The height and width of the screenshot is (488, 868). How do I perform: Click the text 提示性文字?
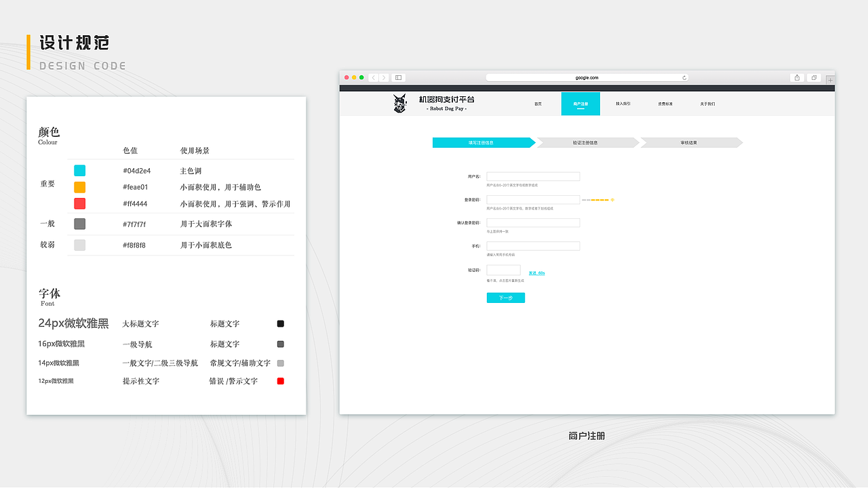coord(141,382)
